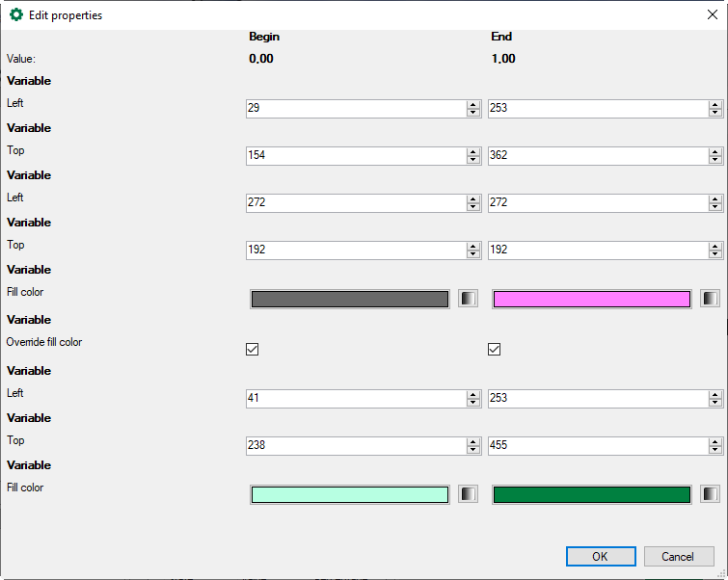Increase the End Top value of 455
Screen dimensions: 728x580
click(715, 442)
